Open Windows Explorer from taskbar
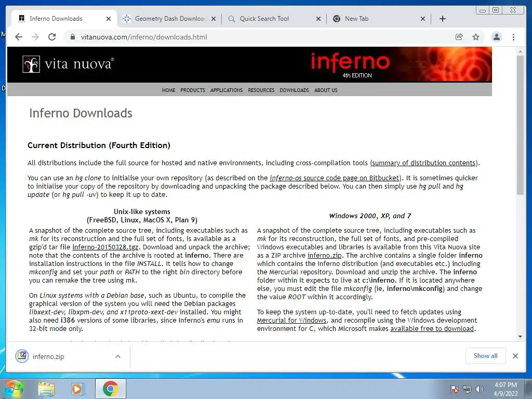 (46, 389)
